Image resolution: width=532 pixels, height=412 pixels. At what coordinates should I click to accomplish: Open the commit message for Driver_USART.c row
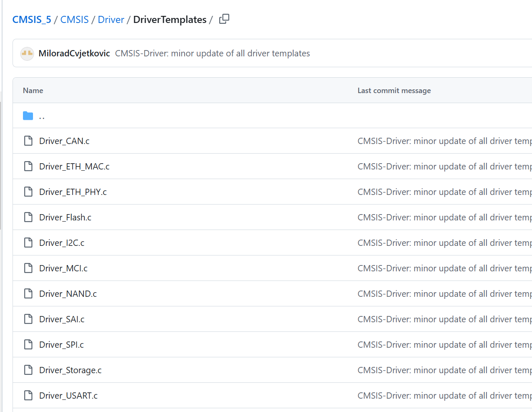click(445, 396)
